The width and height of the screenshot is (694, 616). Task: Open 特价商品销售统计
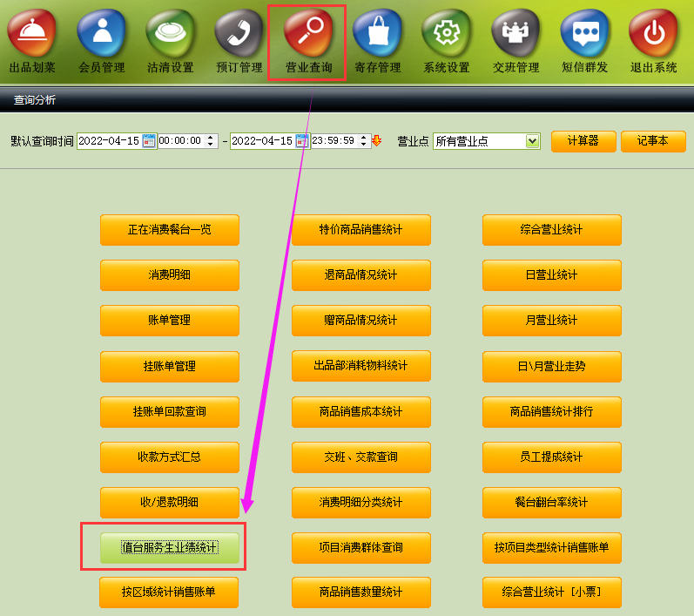tap(361, 230)
